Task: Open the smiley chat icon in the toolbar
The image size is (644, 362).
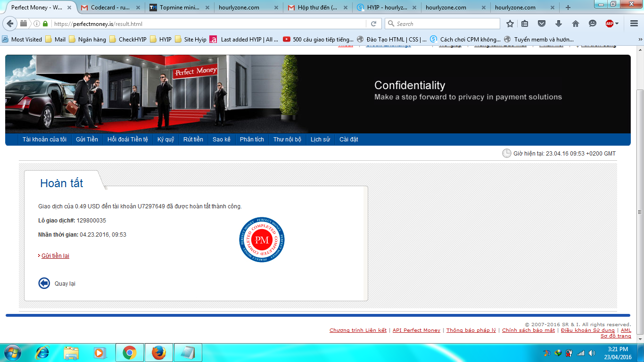Action: pyautogui.click(x=593, y=24)
